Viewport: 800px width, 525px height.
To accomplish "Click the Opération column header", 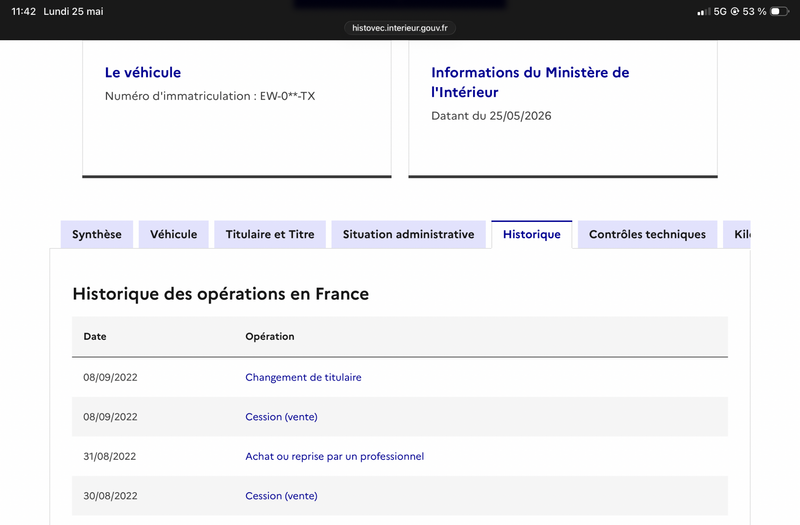I will tap(270, 337).
